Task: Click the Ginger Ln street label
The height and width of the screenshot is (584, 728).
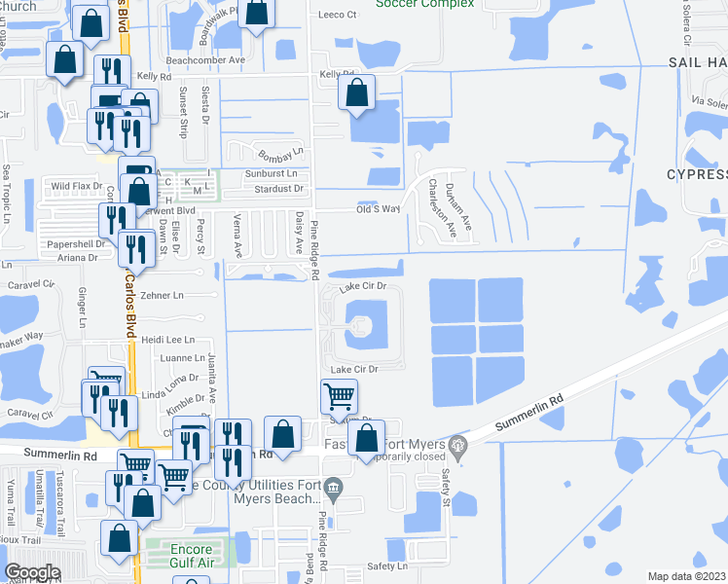Action: (x=82, y=308)
